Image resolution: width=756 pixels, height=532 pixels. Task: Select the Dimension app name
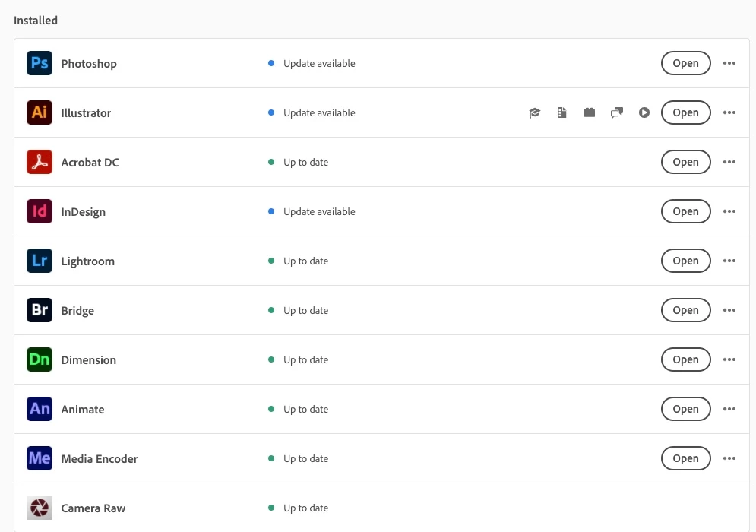click(89, 359)
